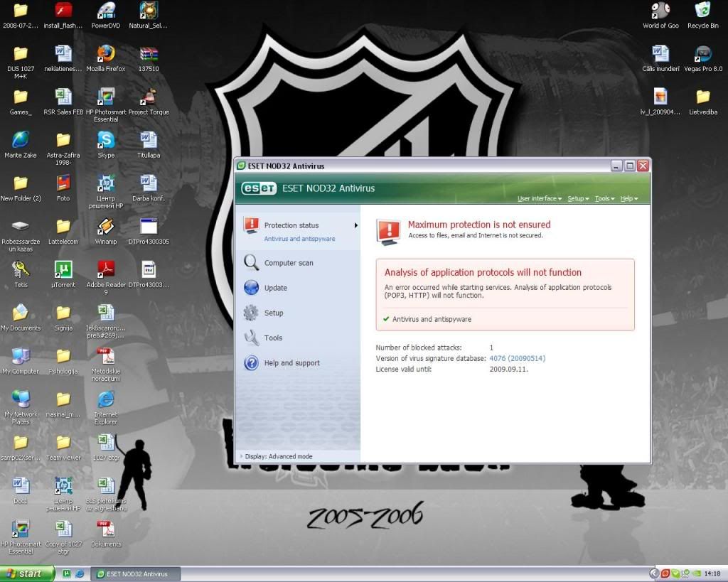The height and width of the screenshot is (582, 728).
Task: Select My Documents desktop icon
Action: (21, 318)
